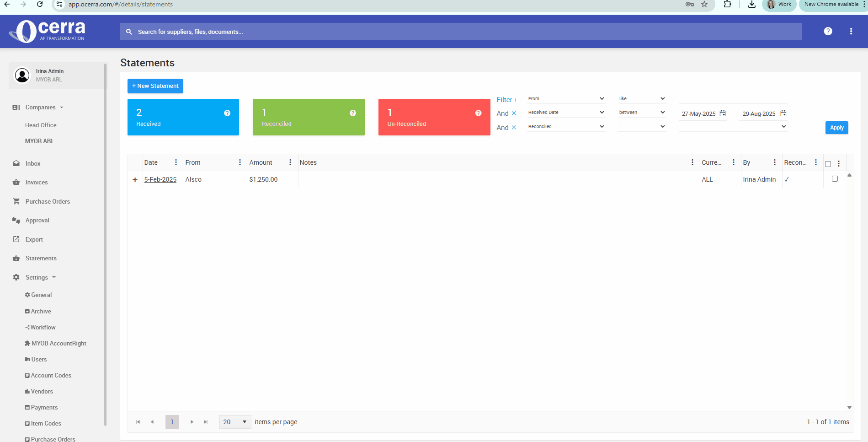Image resolution: width=868 pixels, height=442 pixels.
Task: Open Invoices from the sidebar
Action: [x=37, y=182]
